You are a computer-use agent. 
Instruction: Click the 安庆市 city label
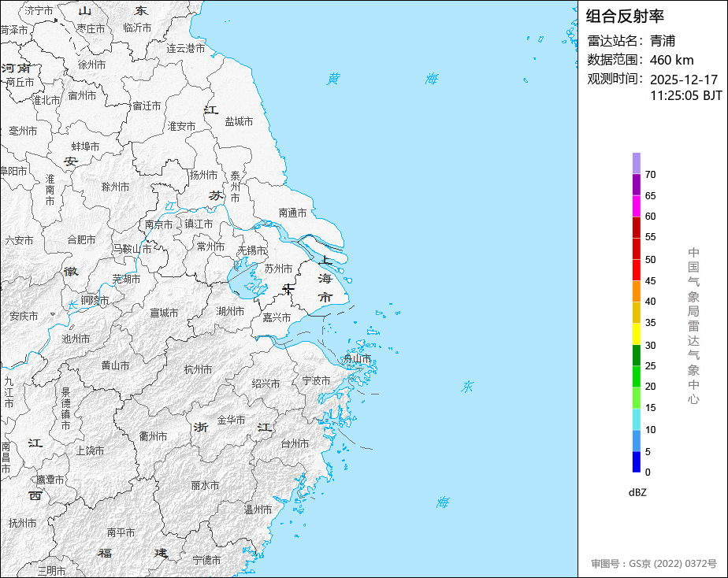[x=24, y=317]
